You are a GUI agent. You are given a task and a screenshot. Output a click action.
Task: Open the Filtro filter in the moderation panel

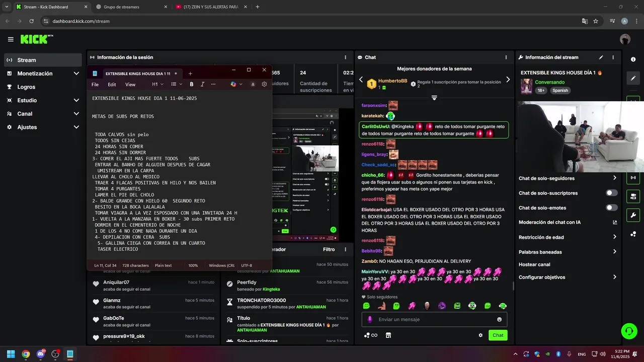[329, 249]
